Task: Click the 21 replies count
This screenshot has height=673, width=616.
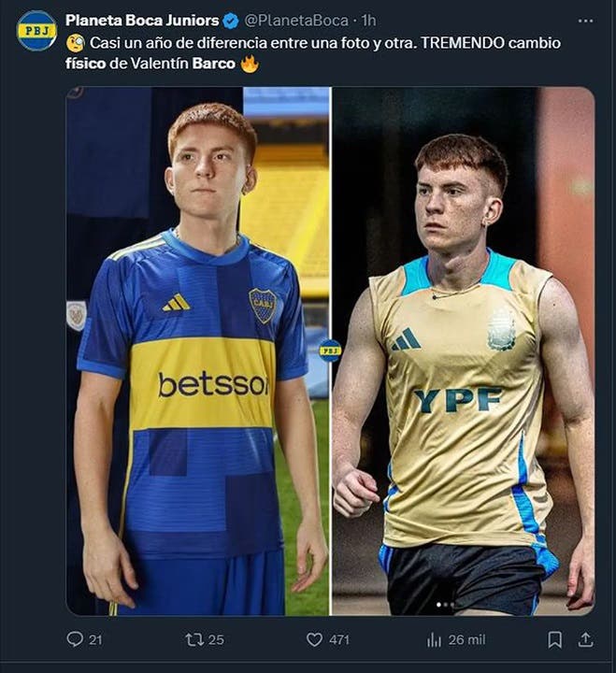Action: pyautogui.click(x=96, y=639)
